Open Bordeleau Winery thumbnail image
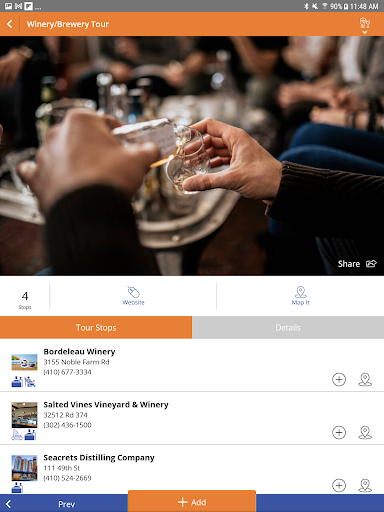Image resolution: width=384 pixels, height=512 pixels. pyautogui.click(x=24, y=362)
